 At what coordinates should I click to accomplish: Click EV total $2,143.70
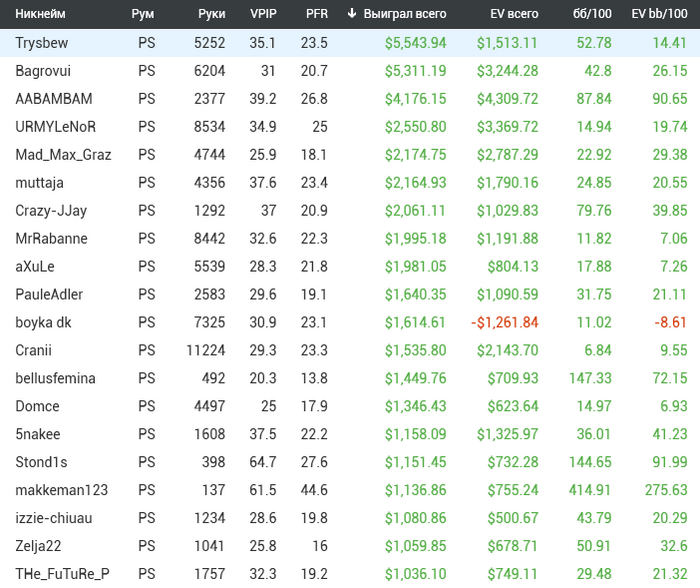(x=508, y=350)
